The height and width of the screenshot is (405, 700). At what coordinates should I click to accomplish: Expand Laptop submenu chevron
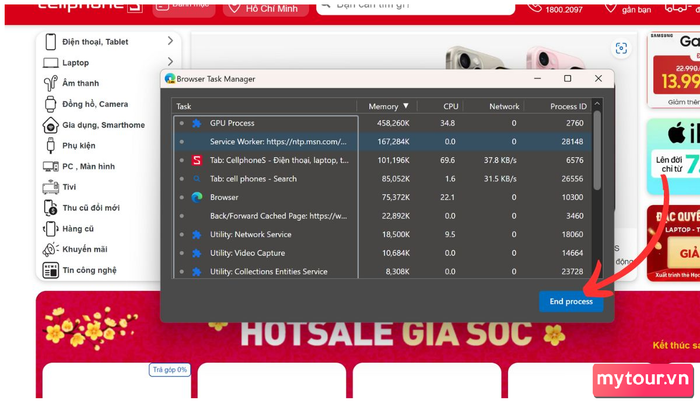[x=170, y=61]
